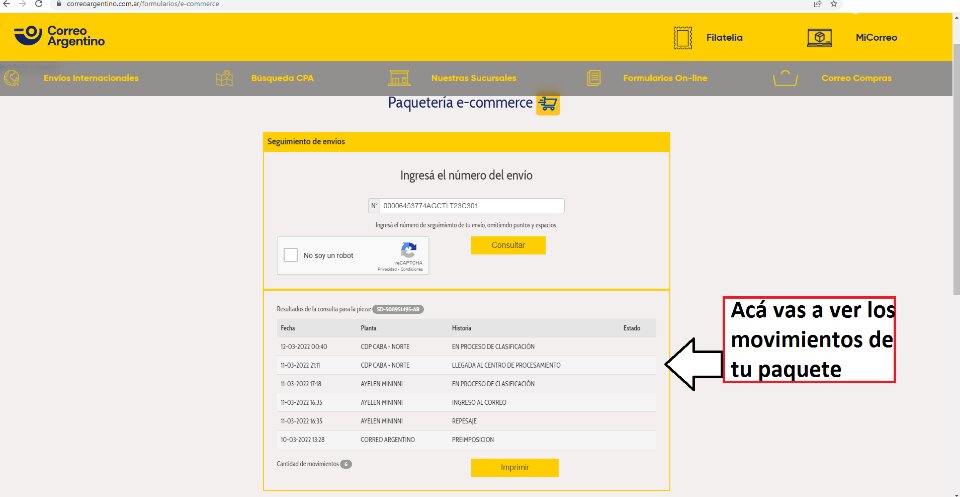Click the Seguimiento de envíos panel header
This screenshot has width=960, height=497.
[x=467, y=141]
